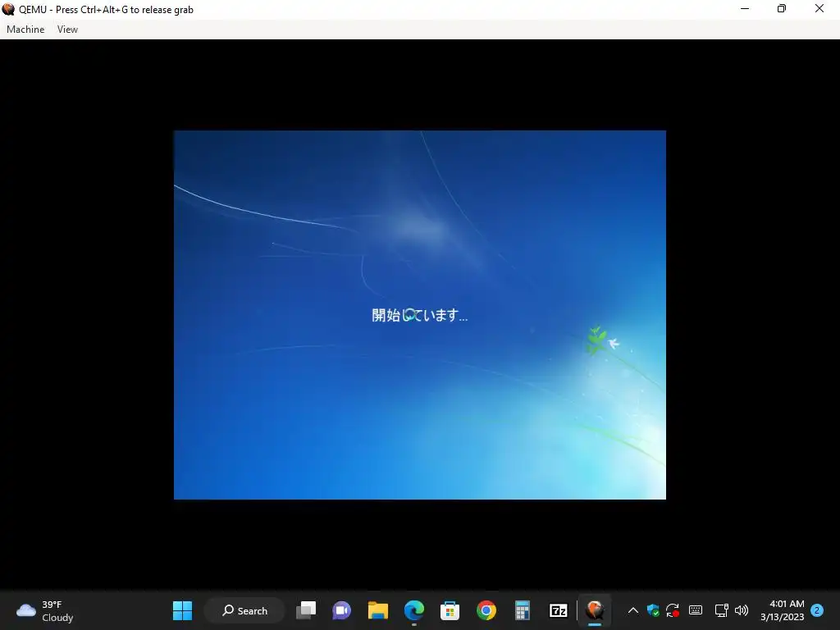Click the volume speaker tray icon

(x=742, y=610)
